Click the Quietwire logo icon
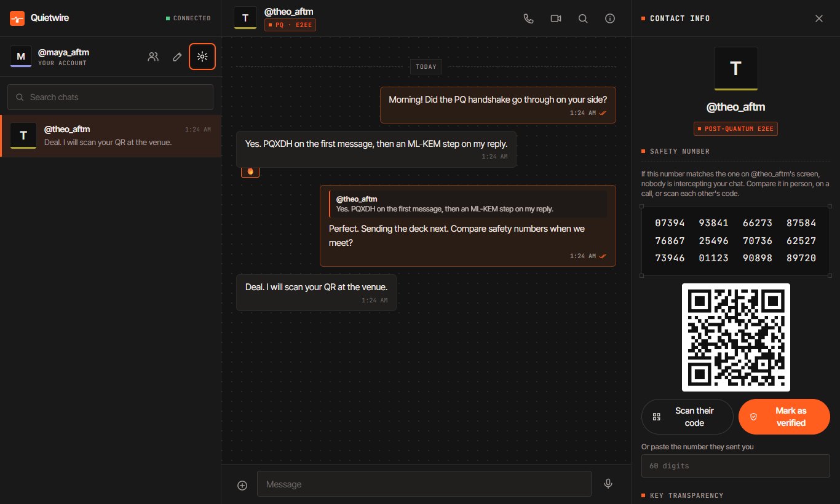The image size is (840, 504). click(x=17, y=18)
